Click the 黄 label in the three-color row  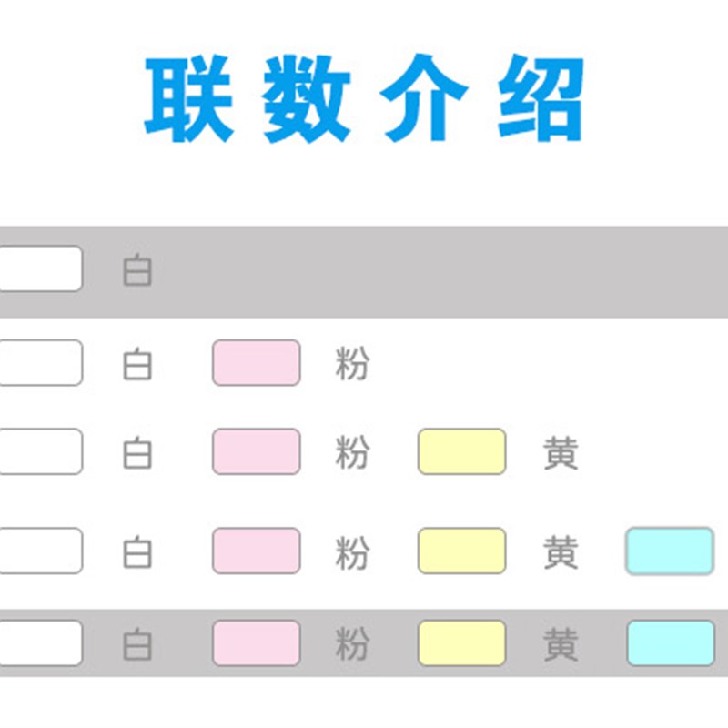[561, 453]
